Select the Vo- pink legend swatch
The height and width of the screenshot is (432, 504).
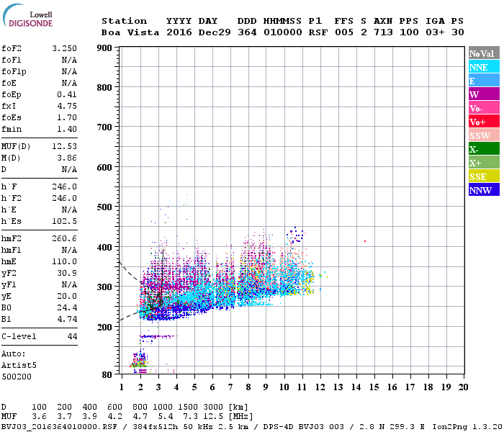[x=484, y=108]
